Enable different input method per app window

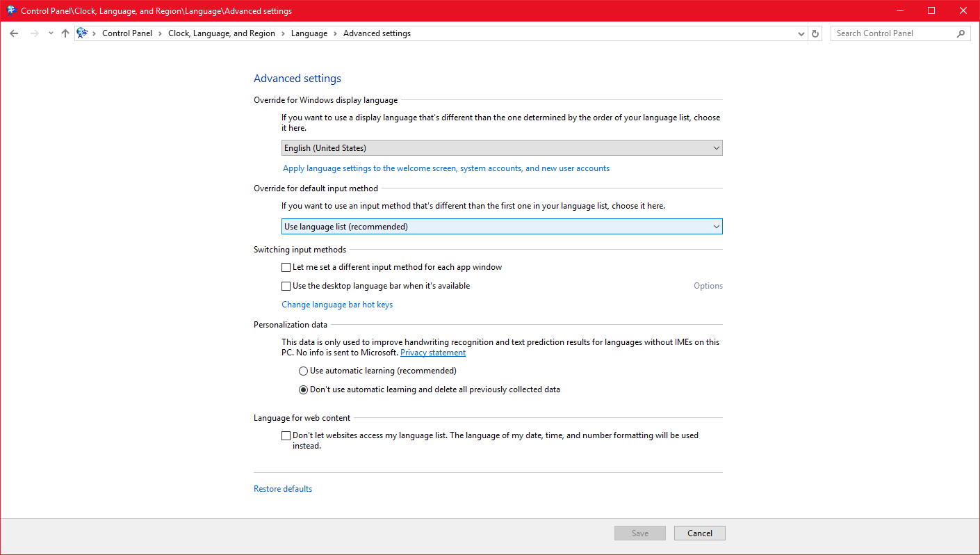tap(286, 267)
